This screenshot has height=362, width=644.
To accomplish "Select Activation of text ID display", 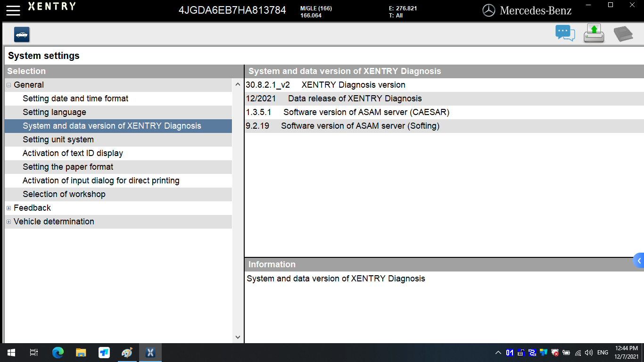I will point(118,153).
